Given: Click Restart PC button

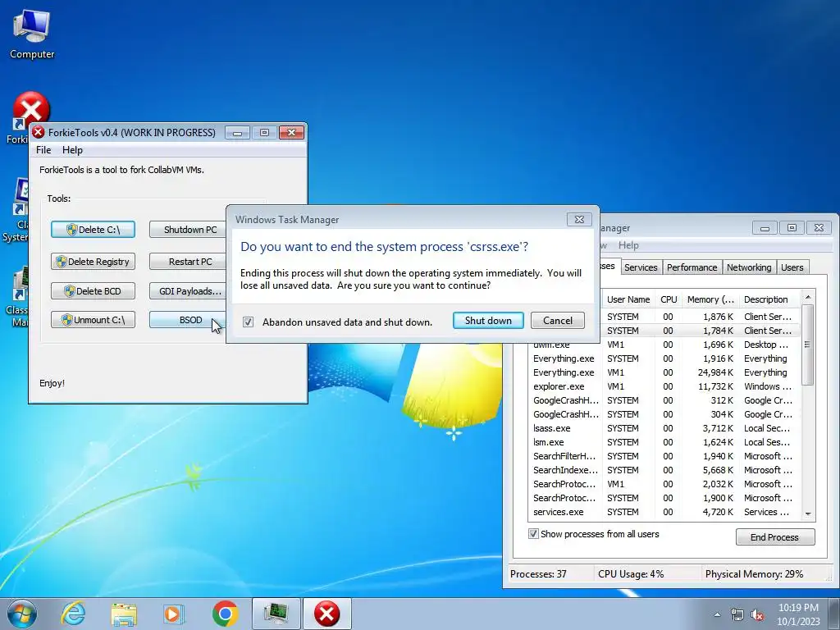Looking at the screenshot, I should (x=188, y=262).
